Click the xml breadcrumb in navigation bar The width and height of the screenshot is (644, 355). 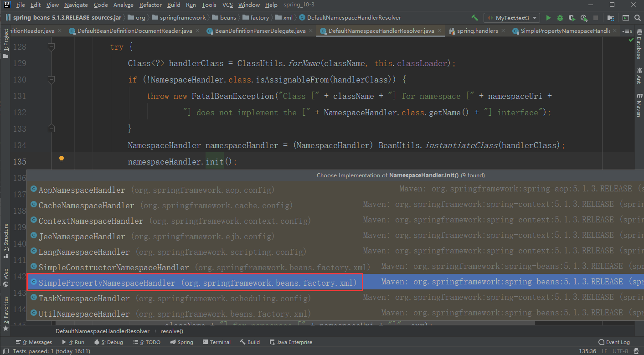(x=285, y=18)
